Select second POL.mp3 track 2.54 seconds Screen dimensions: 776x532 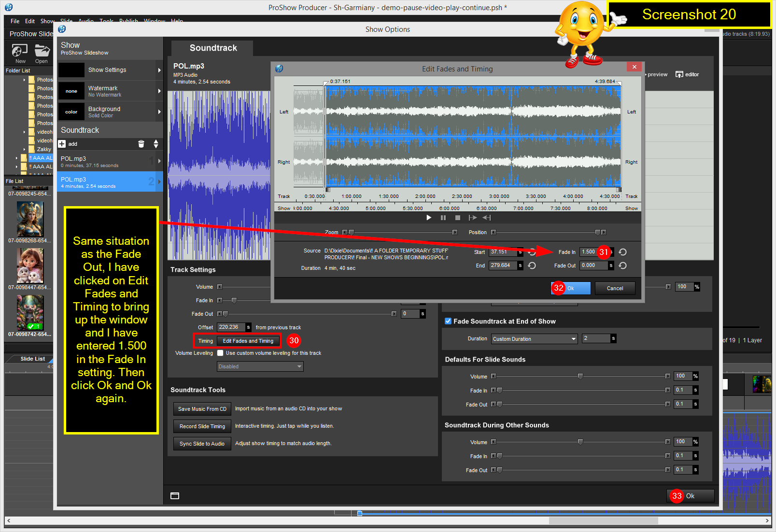110,182
